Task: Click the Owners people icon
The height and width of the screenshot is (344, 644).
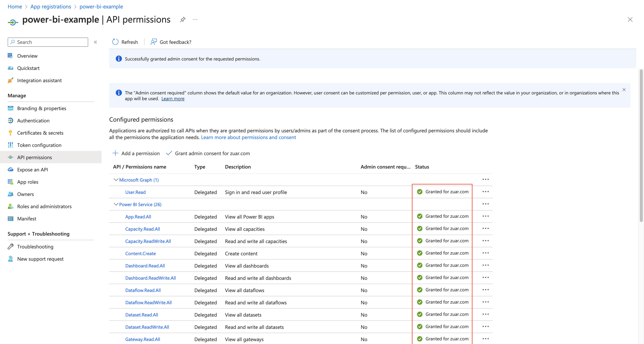Action: pyautogui.click(x=11, y=194)
